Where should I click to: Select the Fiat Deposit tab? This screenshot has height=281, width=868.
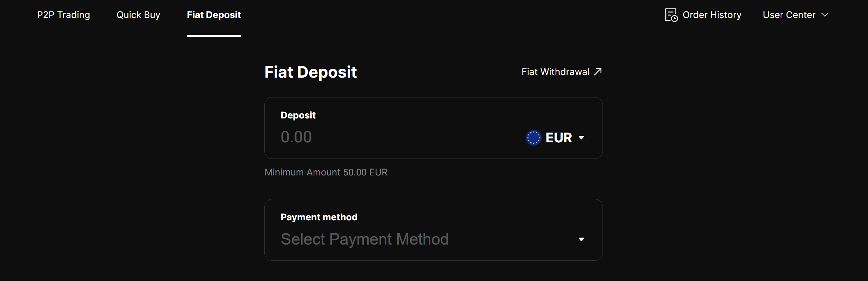(x=214, y=15)
